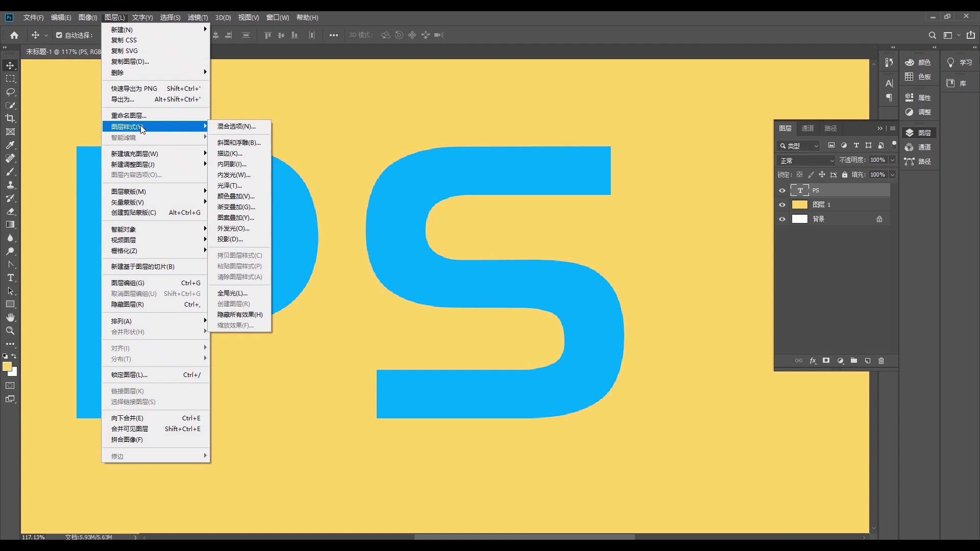Click the Home icon in options bar
This screenshot has height=551, width=980.
click(x=14, y=35)
